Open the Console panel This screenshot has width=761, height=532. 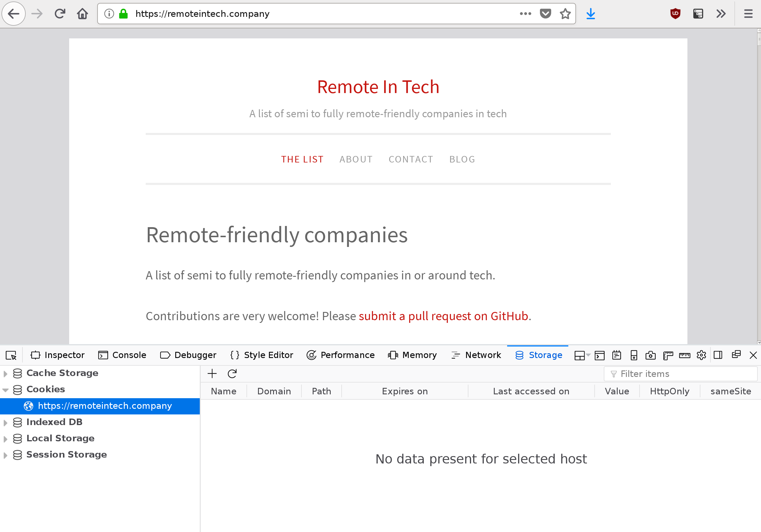pyautogui.click(x=122, y=355)
